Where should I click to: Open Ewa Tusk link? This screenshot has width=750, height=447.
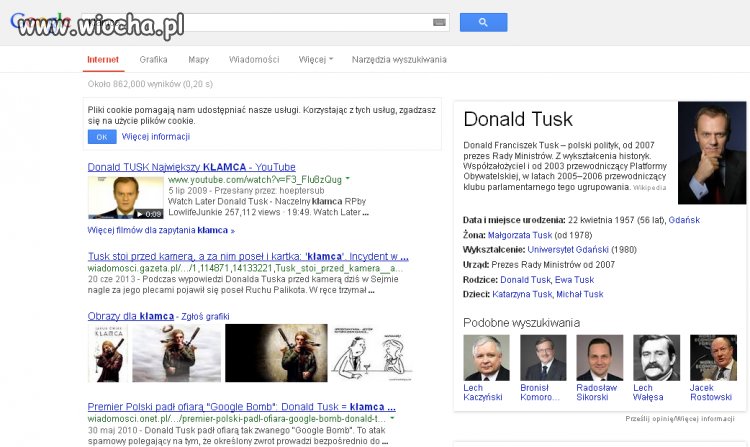[574, 280]
